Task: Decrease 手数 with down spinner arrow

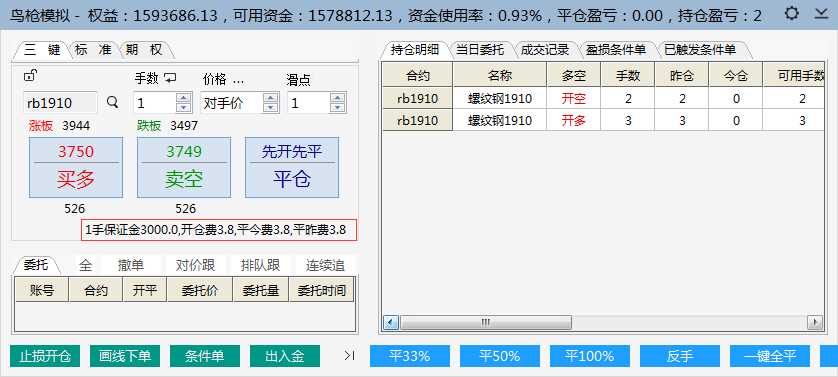Action: tap(184, 107)
